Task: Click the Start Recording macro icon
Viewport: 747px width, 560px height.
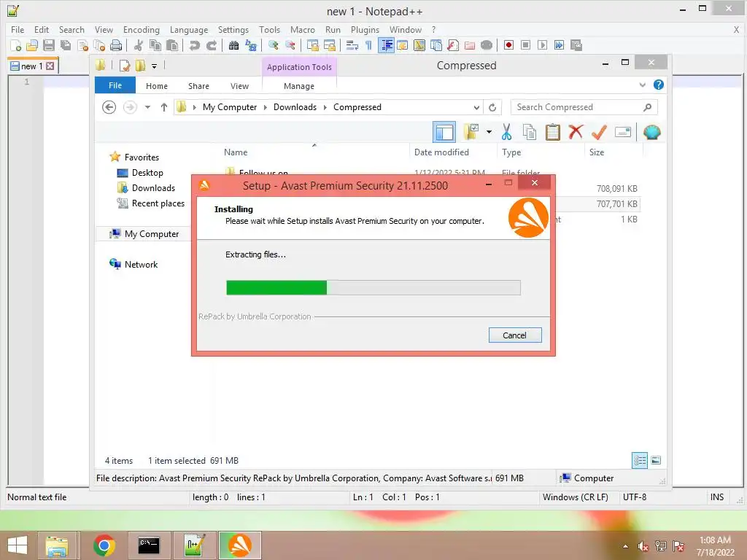Action: pyautogui.click(x=508, y=45)
